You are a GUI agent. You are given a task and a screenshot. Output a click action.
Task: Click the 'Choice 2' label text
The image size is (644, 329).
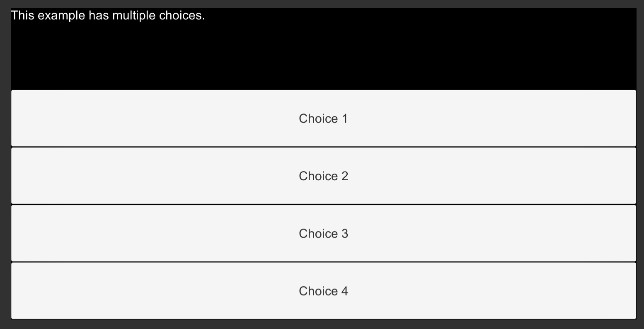click(x=323, y=176)
